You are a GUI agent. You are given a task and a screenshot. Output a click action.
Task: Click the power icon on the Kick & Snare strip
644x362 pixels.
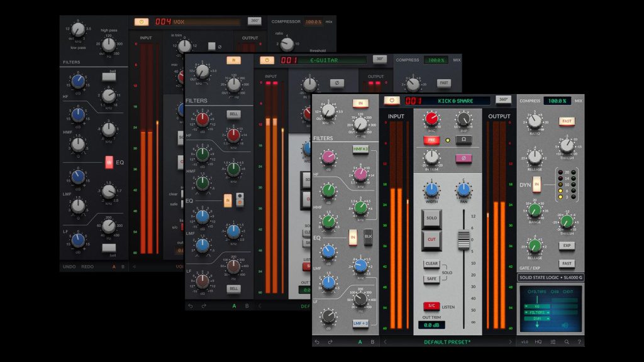click(x=392, y=100)
